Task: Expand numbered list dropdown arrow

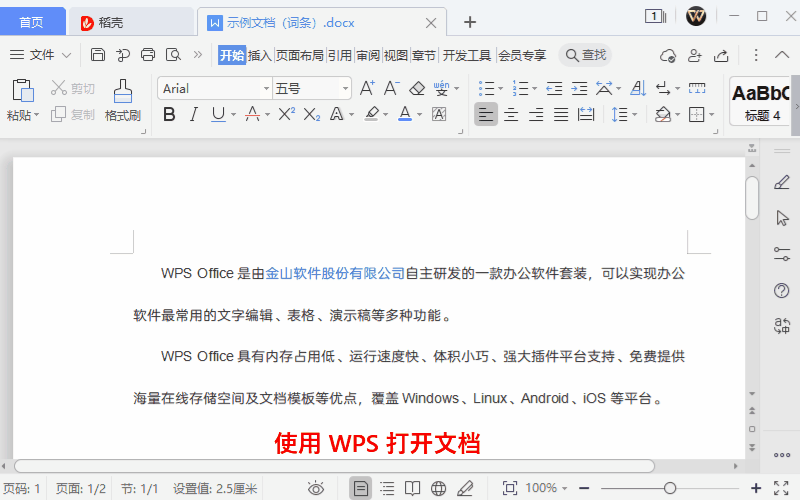Action: pos(534,89)
